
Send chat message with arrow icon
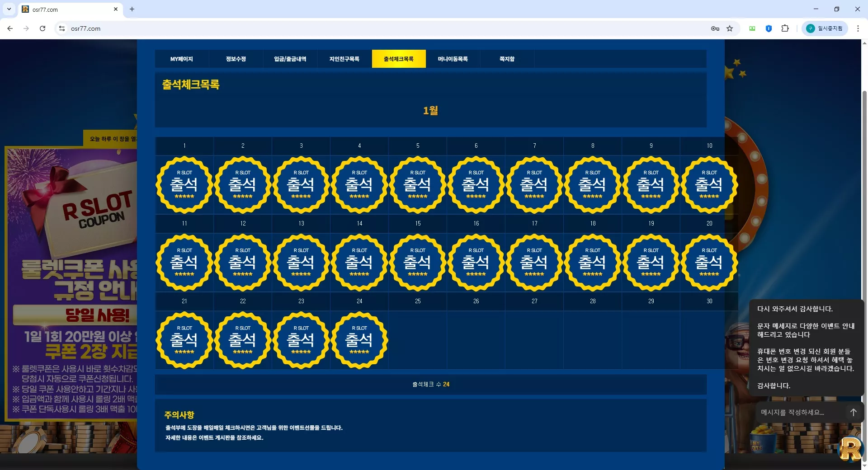click(853, 412)
